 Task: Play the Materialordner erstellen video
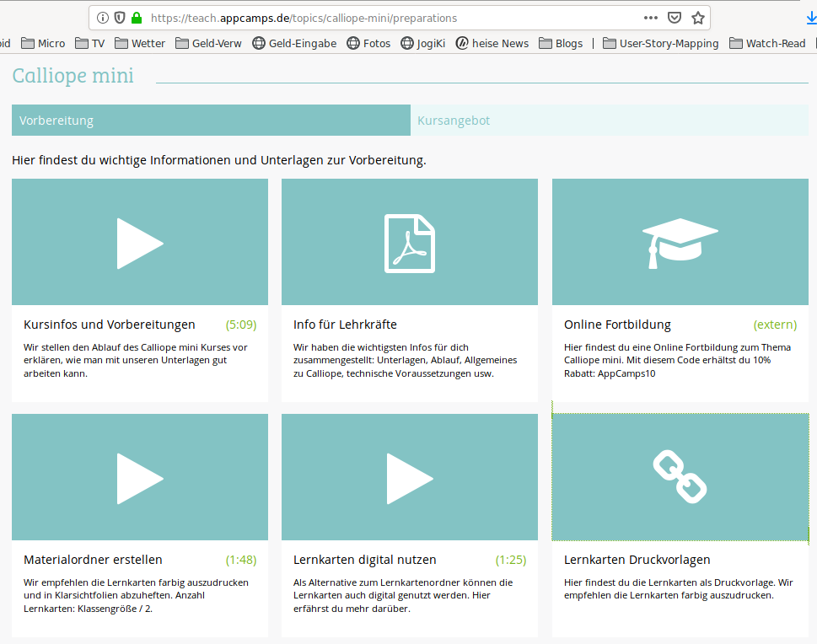[140, 478]
